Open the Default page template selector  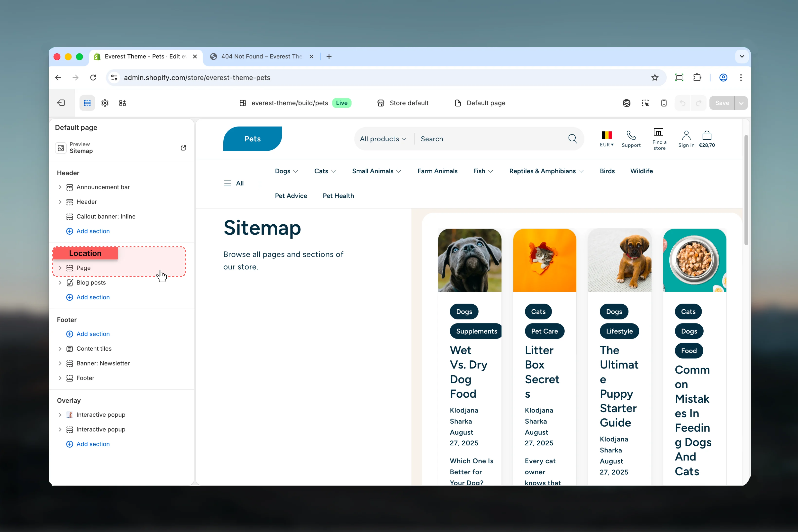480,103
